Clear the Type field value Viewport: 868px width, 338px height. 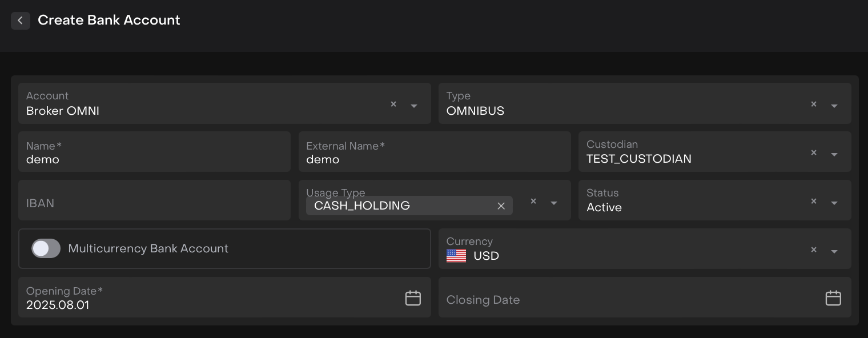tap(814, 104)
